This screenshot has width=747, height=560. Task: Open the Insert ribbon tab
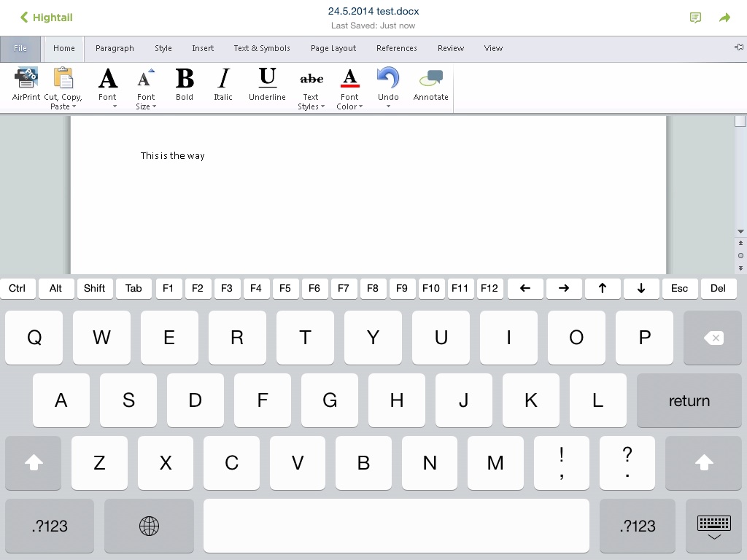[203, 48]
